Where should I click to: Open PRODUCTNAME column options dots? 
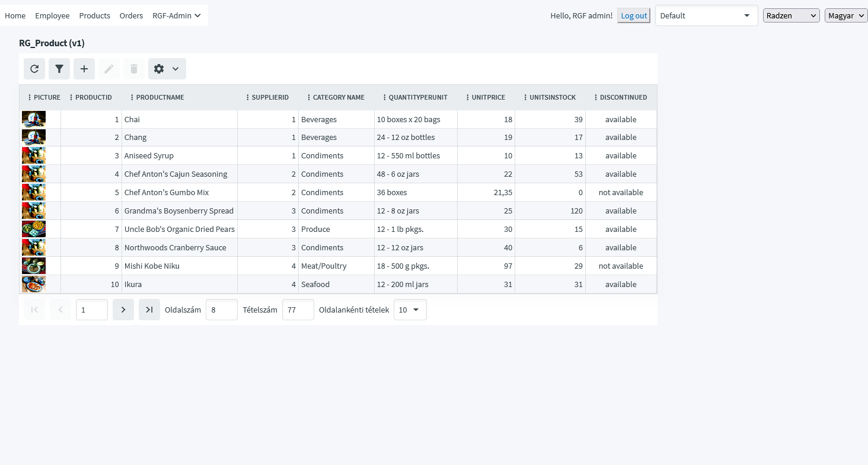coord(132,97)
